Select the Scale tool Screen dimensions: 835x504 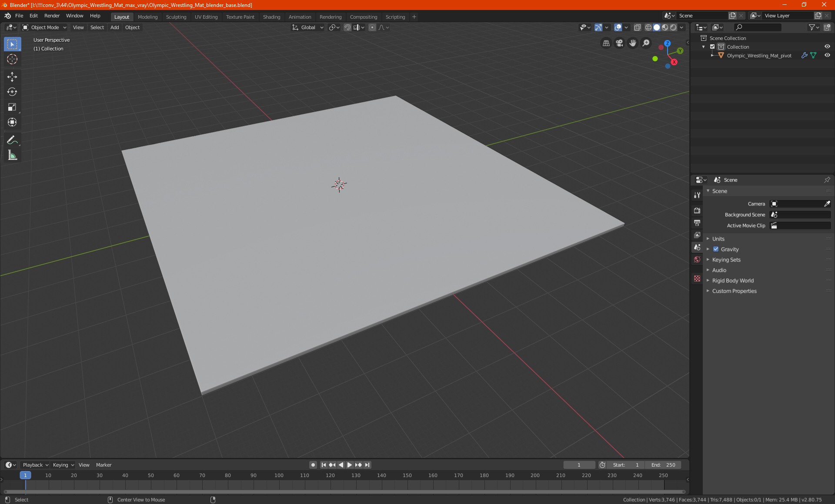pyautogui.click(x=12, y=107)
